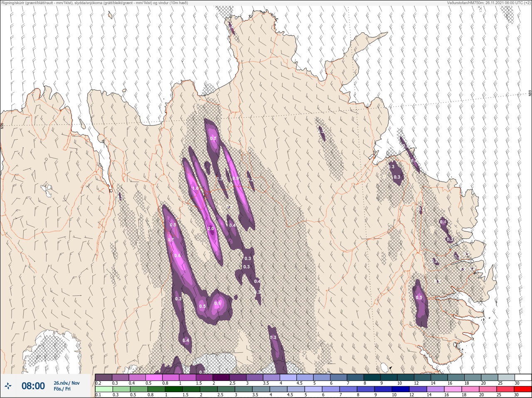
Task: Click the 2.0 precipitation value on the map
Action: pyautogui.click(x=211, y=229)
